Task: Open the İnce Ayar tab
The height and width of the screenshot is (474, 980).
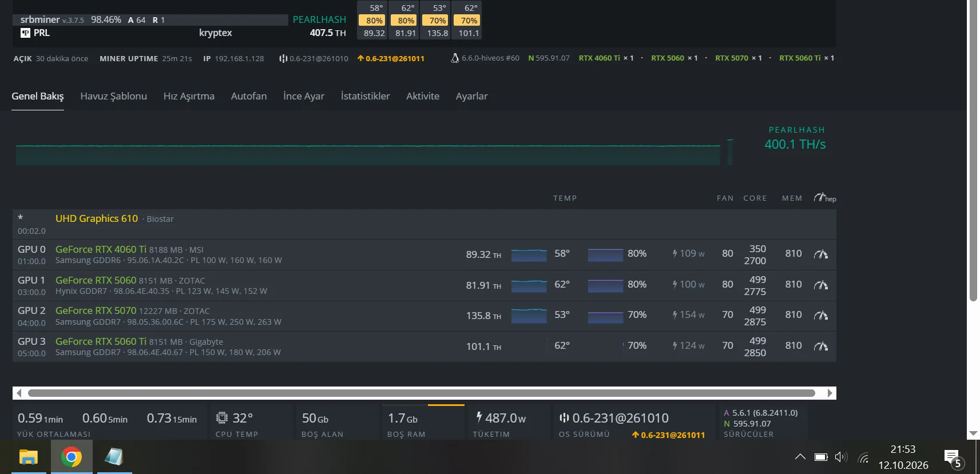Action: pos(304,96)
